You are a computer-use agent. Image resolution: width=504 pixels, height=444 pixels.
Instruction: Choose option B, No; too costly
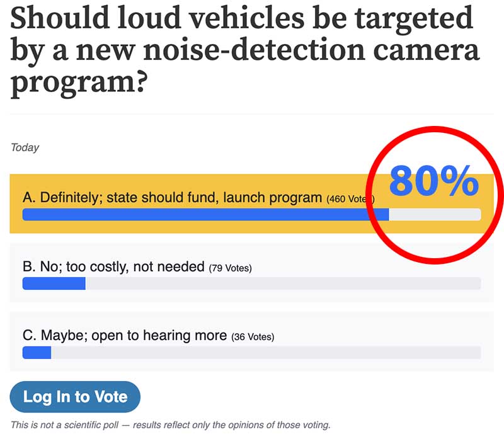pos(114,267)
